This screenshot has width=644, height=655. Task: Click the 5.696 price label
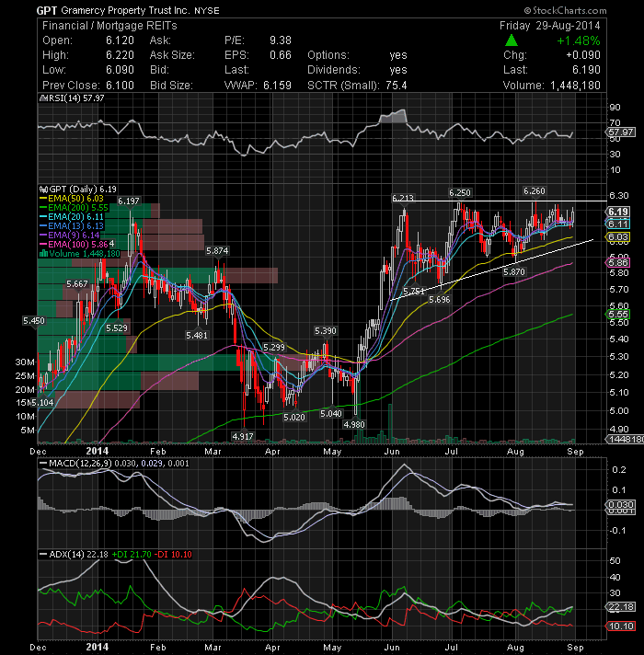440,300
